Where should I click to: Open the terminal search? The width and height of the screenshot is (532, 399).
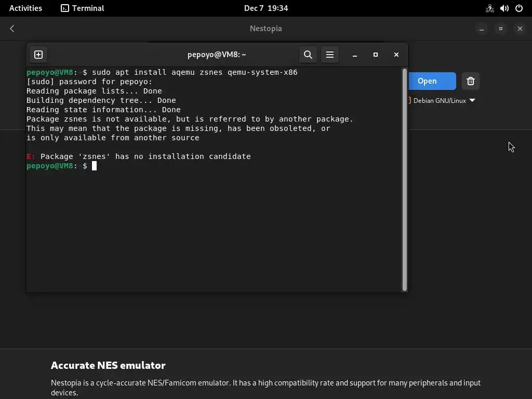pos(308,55)
